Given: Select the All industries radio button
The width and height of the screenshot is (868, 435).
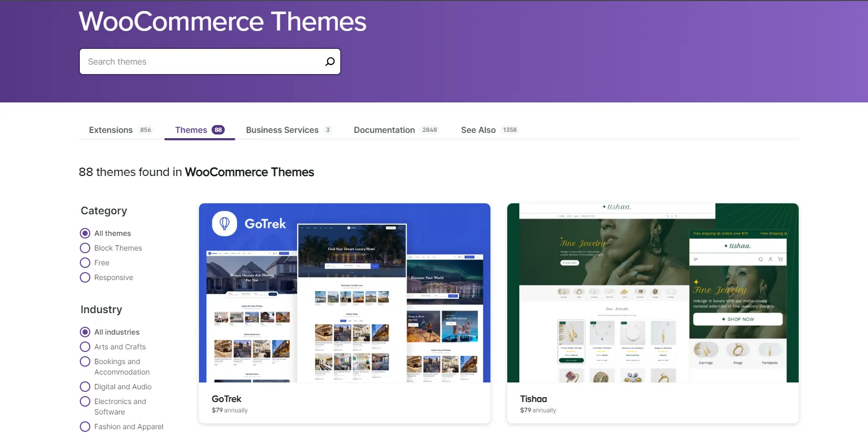Looking at the screenshot, I should (85, 332).
